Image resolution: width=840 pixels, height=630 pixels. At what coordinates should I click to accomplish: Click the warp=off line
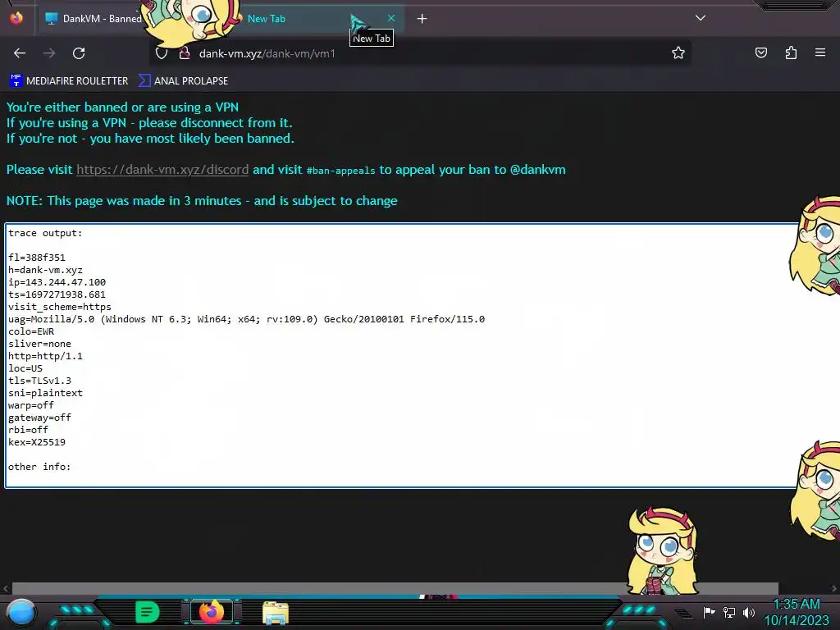pyautogui.click(x=31, y=405)
